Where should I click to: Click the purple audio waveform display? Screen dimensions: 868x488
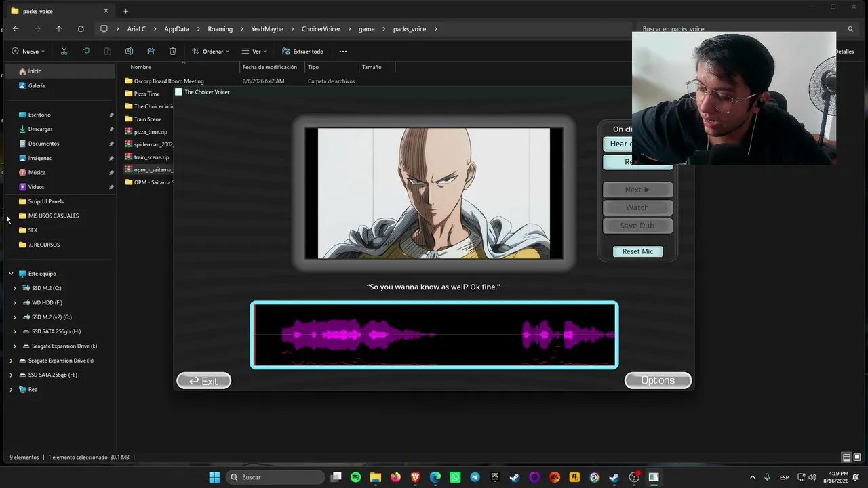(x=434, y=335)
